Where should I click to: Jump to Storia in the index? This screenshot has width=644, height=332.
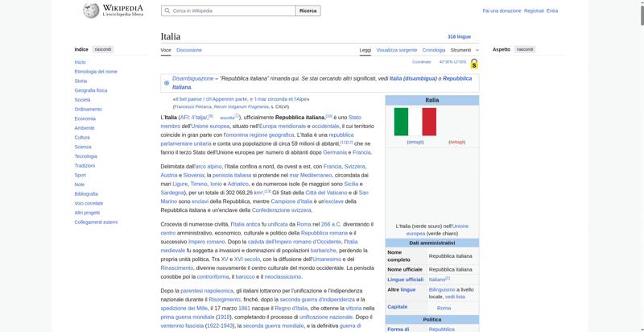click(80, 81)
